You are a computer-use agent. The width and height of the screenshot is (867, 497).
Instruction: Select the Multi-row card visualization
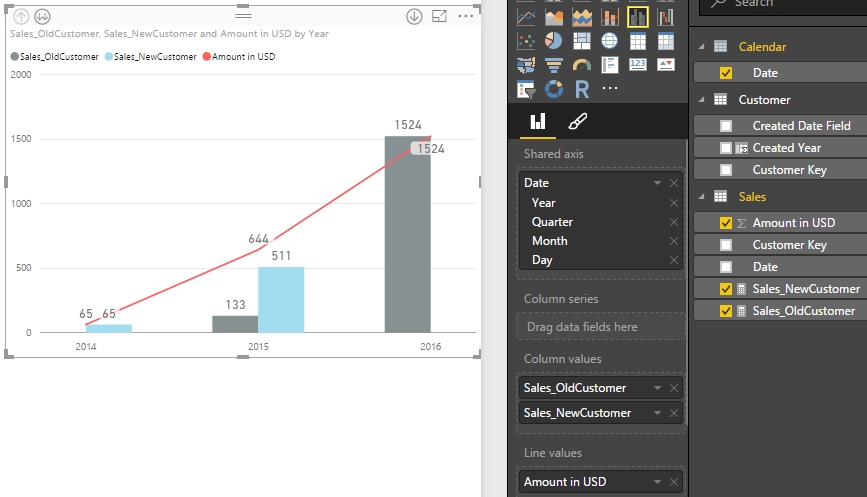[x=610, y=65]
